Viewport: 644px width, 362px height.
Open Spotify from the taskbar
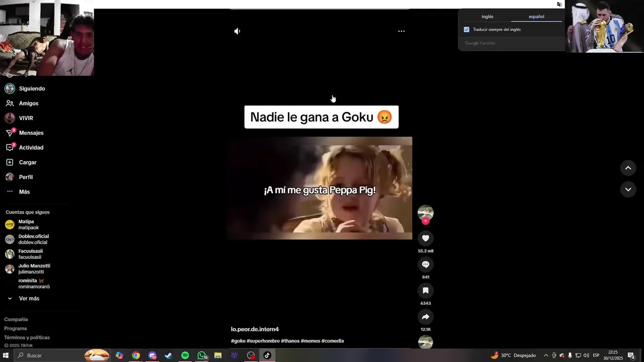click(185, 355)
